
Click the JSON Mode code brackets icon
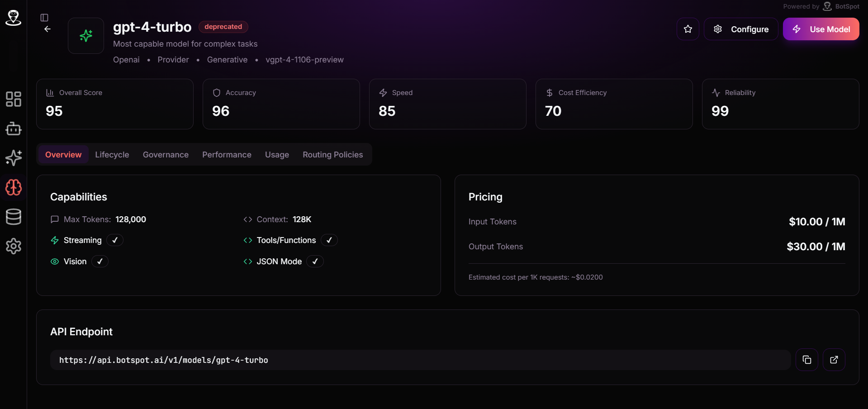(x=248, y=262)
